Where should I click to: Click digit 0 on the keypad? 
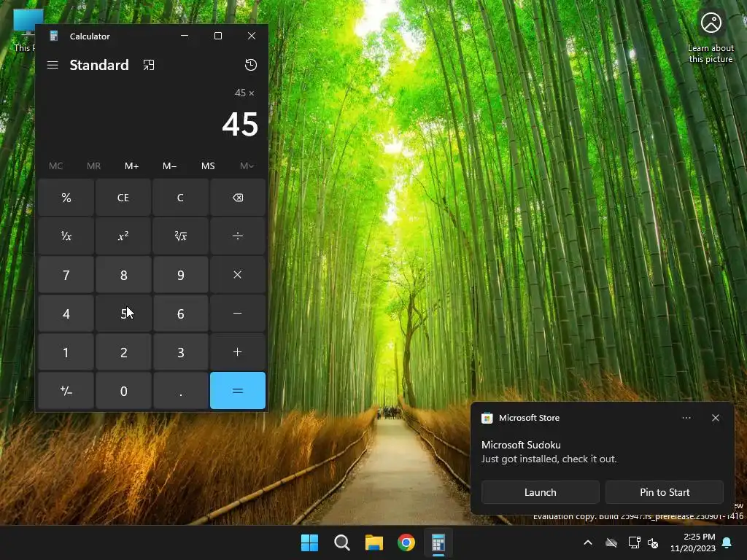tap(123, 391)
